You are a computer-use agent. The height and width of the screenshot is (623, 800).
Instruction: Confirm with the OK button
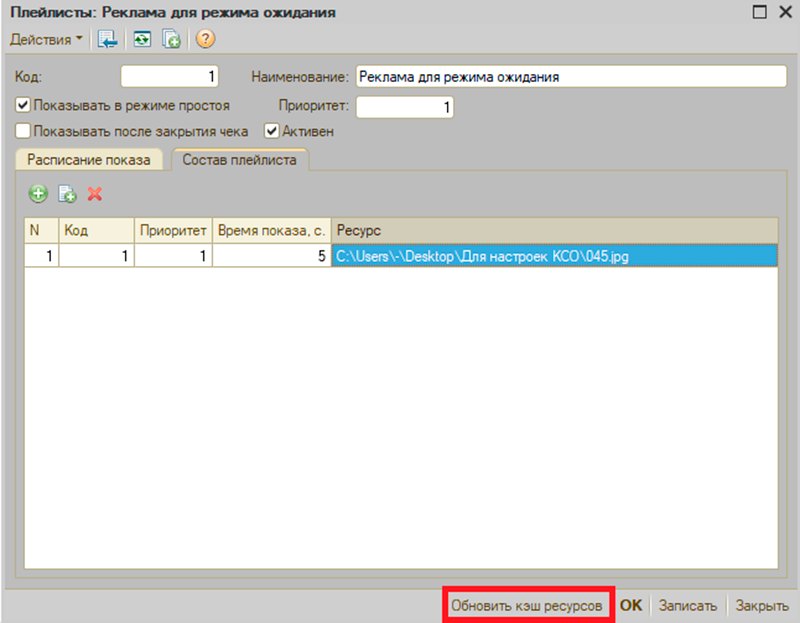pos(631,605)
